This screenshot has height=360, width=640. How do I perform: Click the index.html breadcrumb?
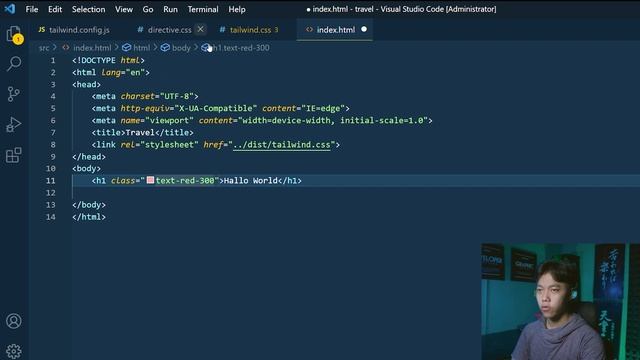(x=87, y=48)
